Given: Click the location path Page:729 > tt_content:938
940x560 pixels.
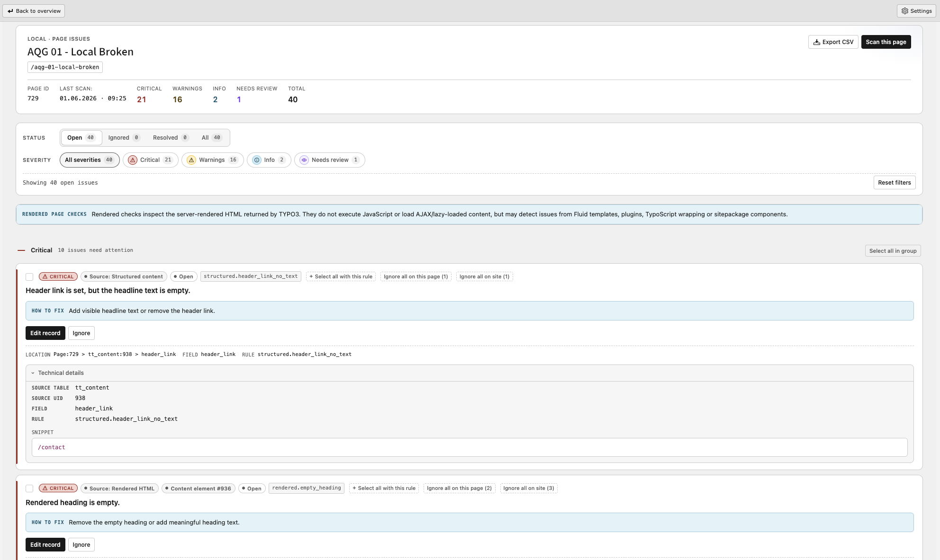Looking at the screenshot, I should [93, 355].
